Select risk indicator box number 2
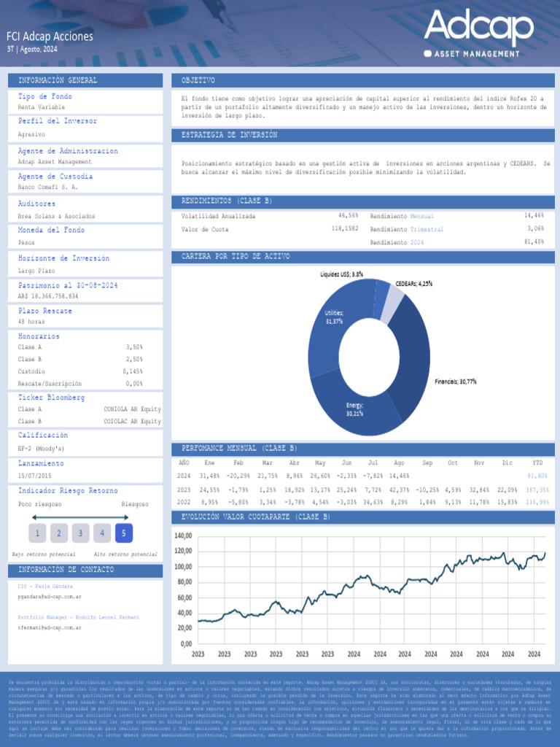Viewport: 560px width, 747px height. tap(59, 533)
